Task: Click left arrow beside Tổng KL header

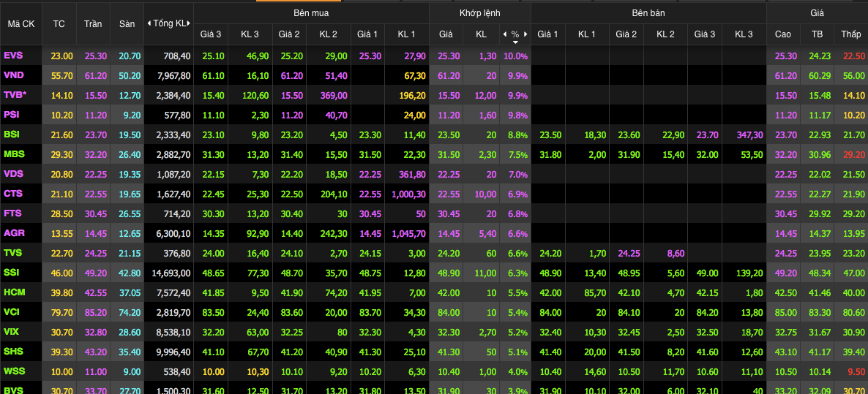Action: [x=149, y=23]
